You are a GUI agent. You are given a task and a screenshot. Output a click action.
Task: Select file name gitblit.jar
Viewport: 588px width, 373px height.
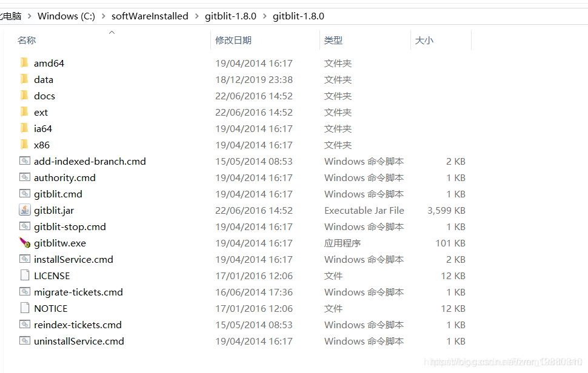click(54, 211)
